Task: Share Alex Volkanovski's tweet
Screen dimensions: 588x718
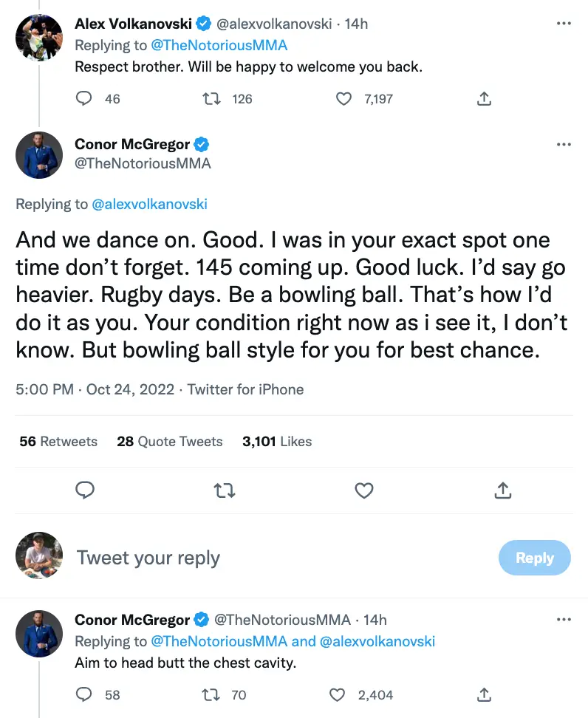Action: pos(485,98)
